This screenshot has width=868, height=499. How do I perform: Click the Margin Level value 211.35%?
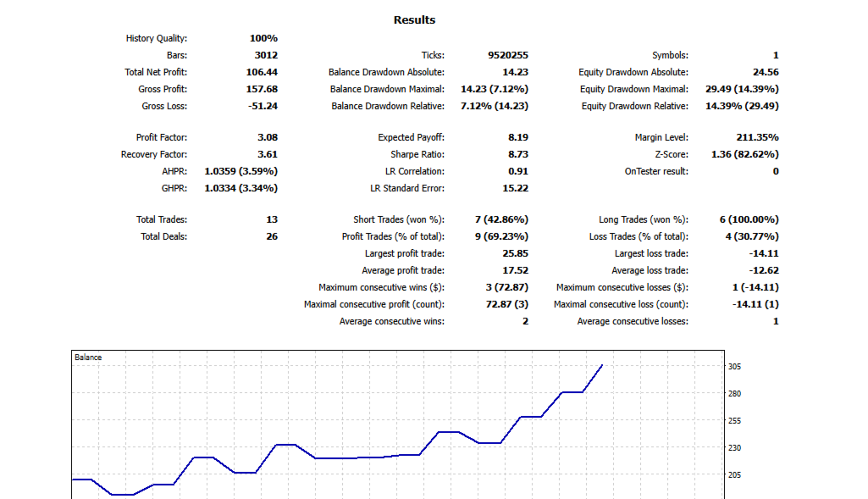pos(757,137)
